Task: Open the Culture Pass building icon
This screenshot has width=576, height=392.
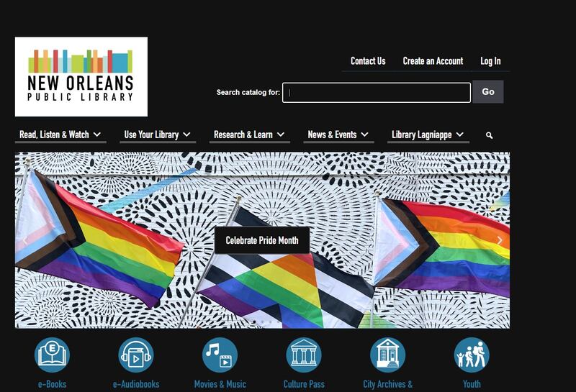Action: (x=304, y=355)
